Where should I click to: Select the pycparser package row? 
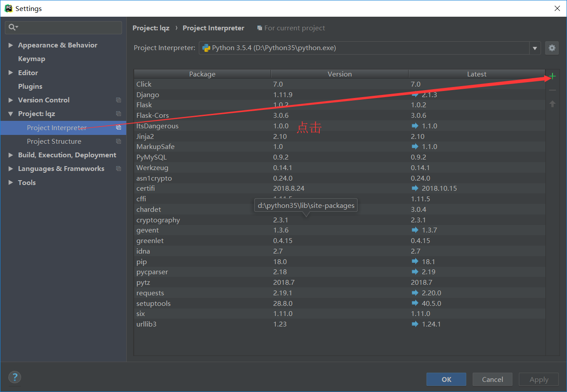coord(340,272)
